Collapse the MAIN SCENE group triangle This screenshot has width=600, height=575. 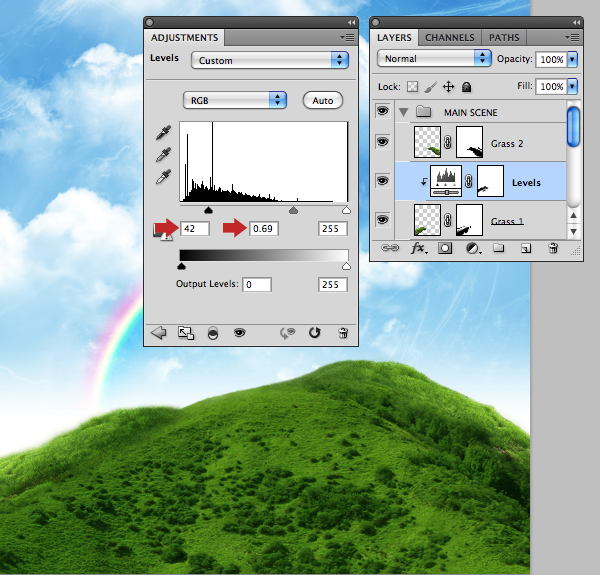pos(403,112)
